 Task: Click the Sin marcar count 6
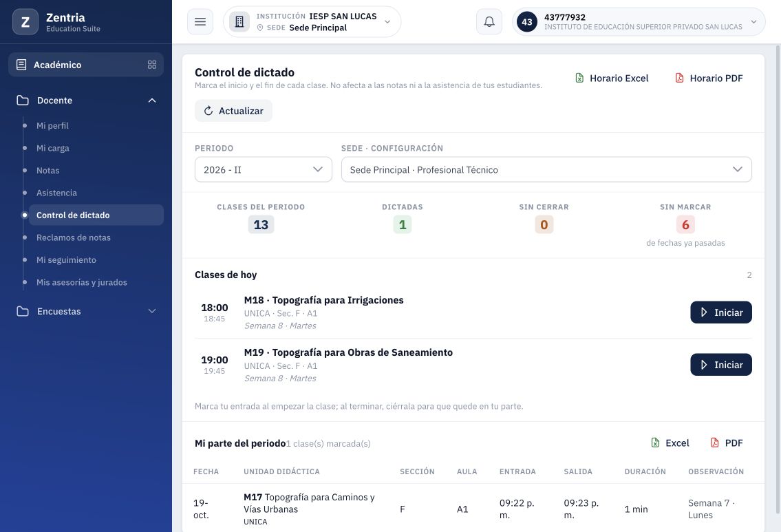pyautogui.click(x=685, y=224)
